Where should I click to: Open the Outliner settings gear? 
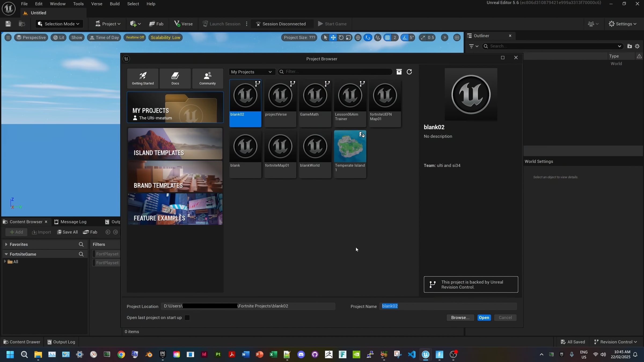point(638,46)
